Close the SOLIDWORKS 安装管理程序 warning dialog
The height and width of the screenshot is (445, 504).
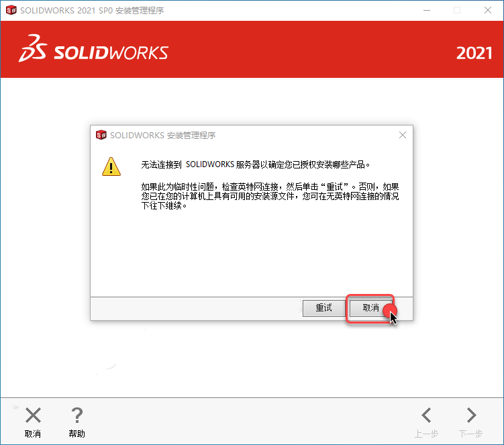click(x=403, y=135)
